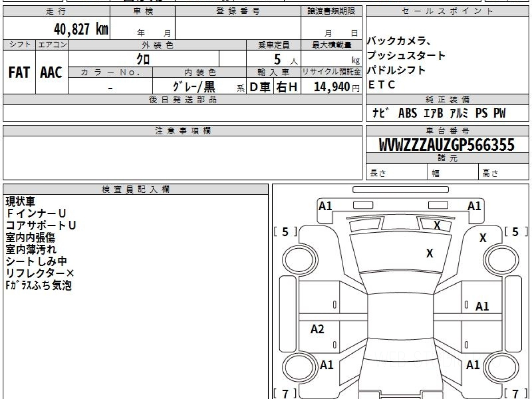The width and height of the screenshot is (532, 399).
Task: Click the recycle deposit value 14,940円
Action: [337, 87]
